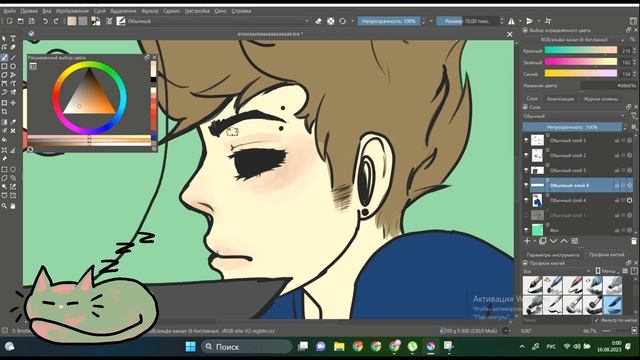This screenshot has width=640, height=360.
Task: Open the Фильтр menu
Action: click(x=149, y=11)
